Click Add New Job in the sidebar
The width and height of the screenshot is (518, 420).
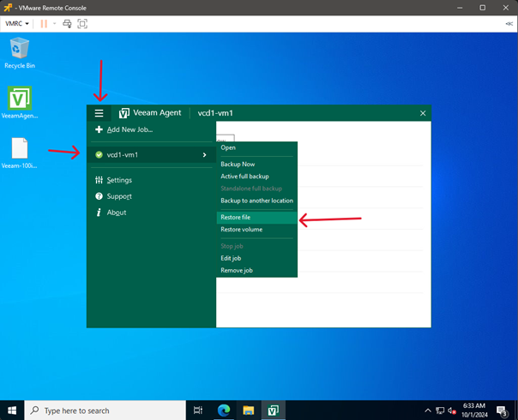(129, 129)
